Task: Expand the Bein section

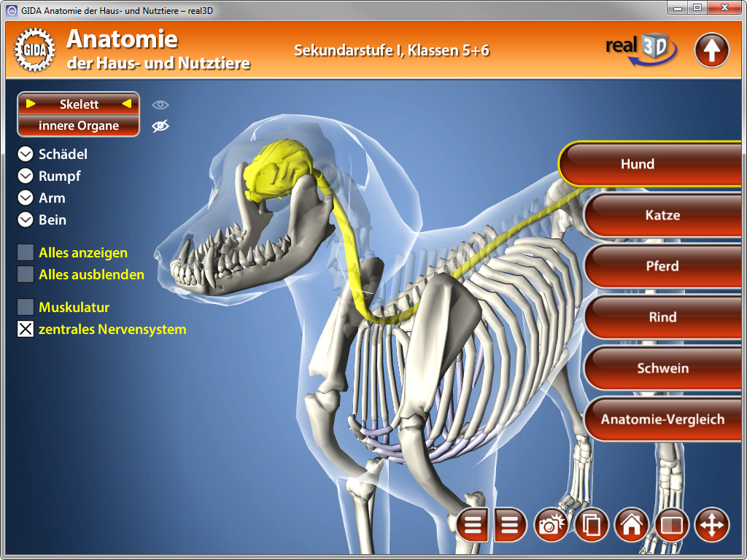Action: coord(26,219)
